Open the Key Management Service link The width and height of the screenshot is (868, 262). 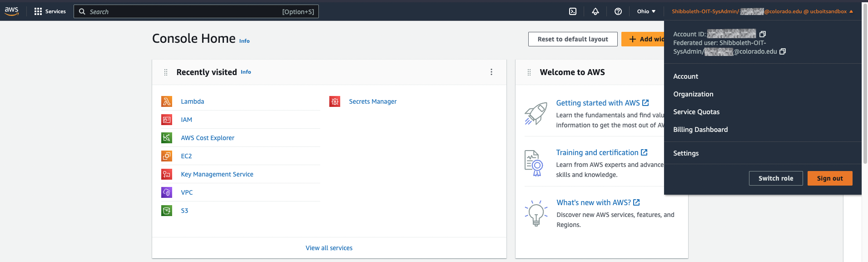217,174
